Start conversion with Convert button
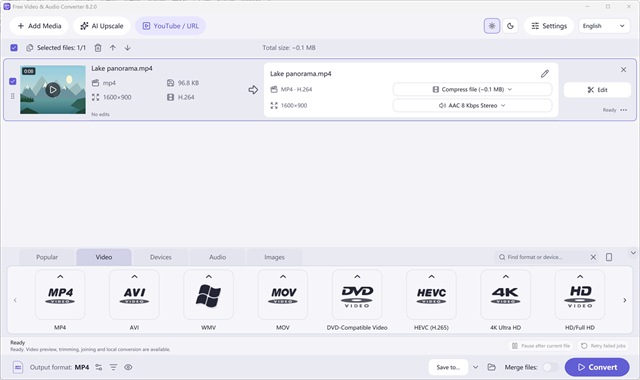Image resolution: width=640 pixels, height=380 pixels. 597,367
